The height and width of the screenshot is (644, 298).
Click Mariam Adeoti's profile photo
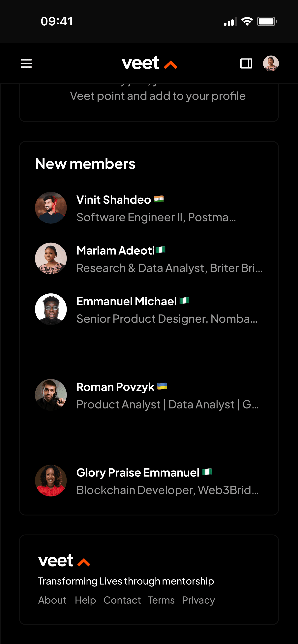coord(51,259)
